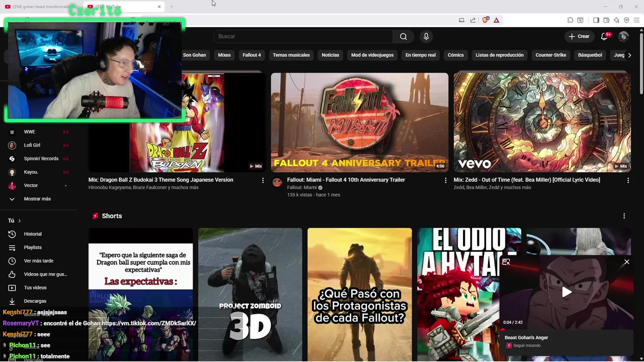
Task: Open the notifications bell
Action: click(605, 36)
